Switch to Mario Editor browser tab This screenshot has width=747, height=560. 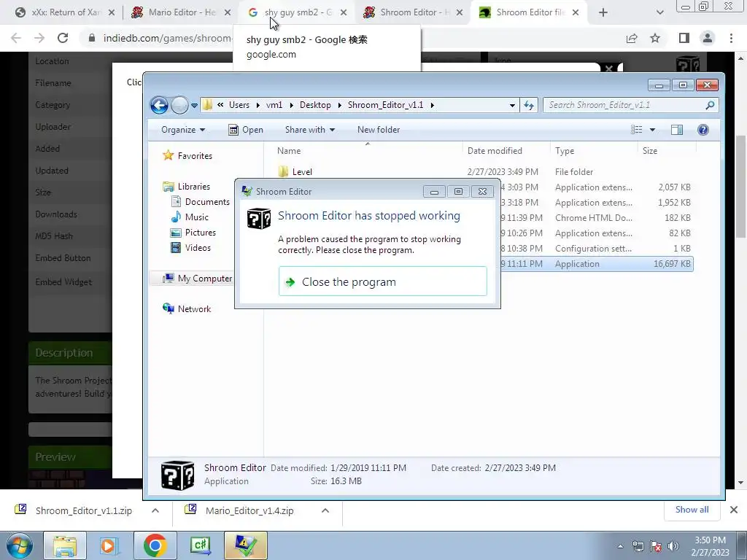(x=182, y=12)
